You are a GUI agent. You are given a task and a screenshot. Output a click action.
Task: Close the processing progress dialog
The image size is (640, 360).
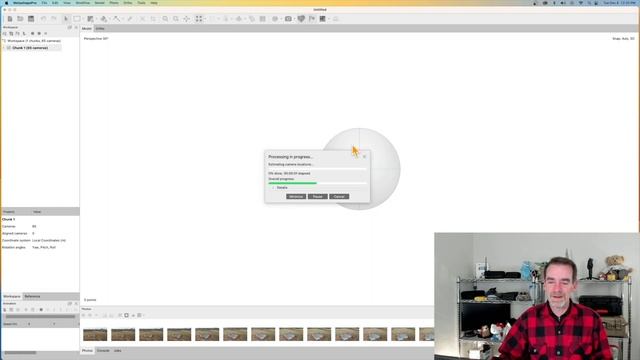click(364, 157)
